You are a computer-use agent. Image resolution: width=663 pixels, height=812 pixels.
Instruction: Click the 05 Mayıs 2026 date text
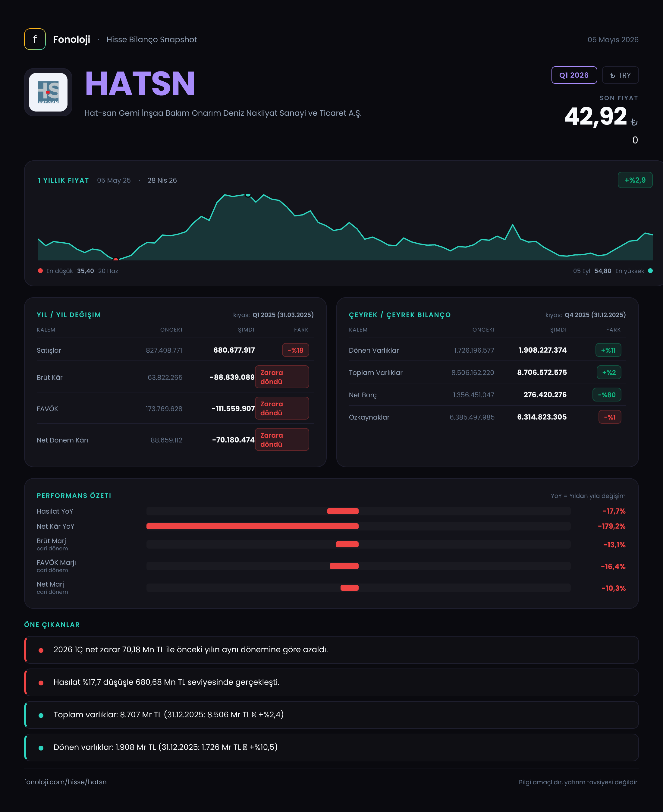pyautogui.click(x=613, y=40)
